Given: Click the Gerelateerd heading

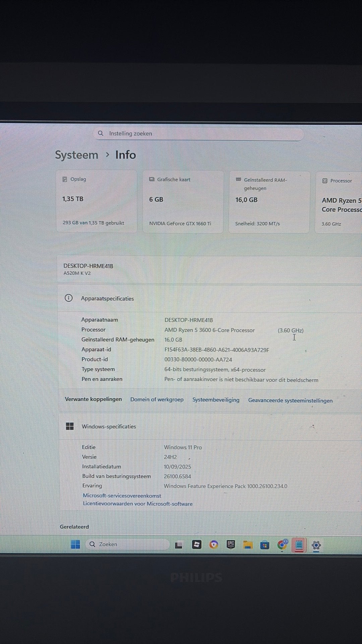Looking at the screenshot, I should (74, 527).
